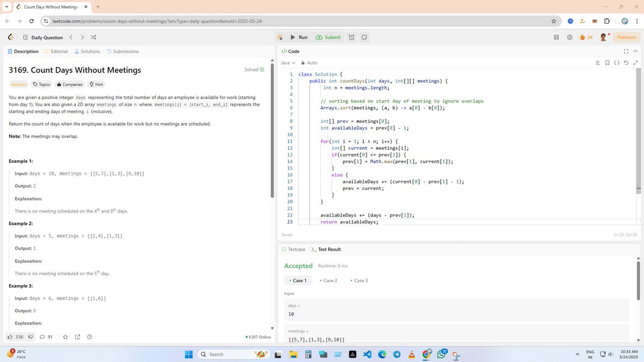The height and width of the screenshot is (362, 644).
Task: Bookmark the code with bookmark icon
Action: [x=608, y=63]
